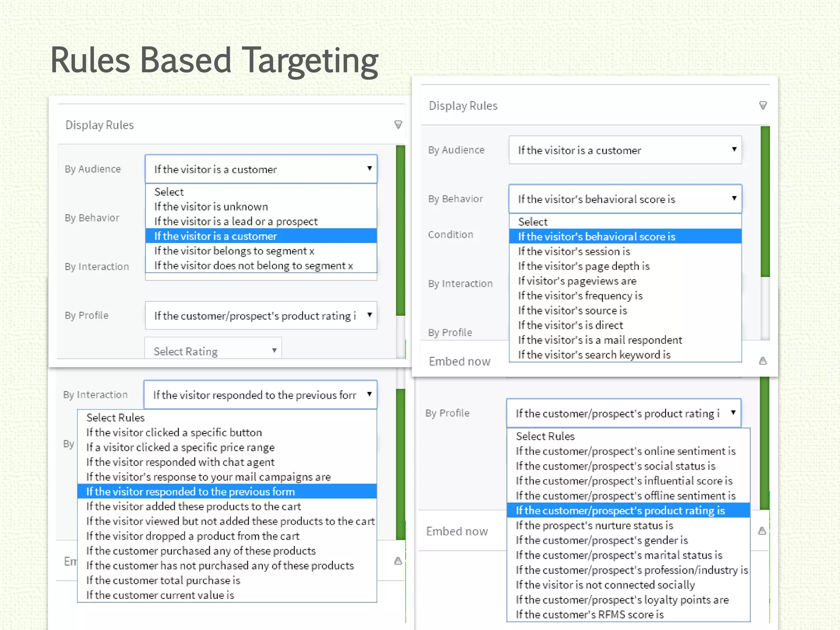Open the left By Audience dropdown
Viewport: 840px width, 630px height.
(x=261, y=169)
